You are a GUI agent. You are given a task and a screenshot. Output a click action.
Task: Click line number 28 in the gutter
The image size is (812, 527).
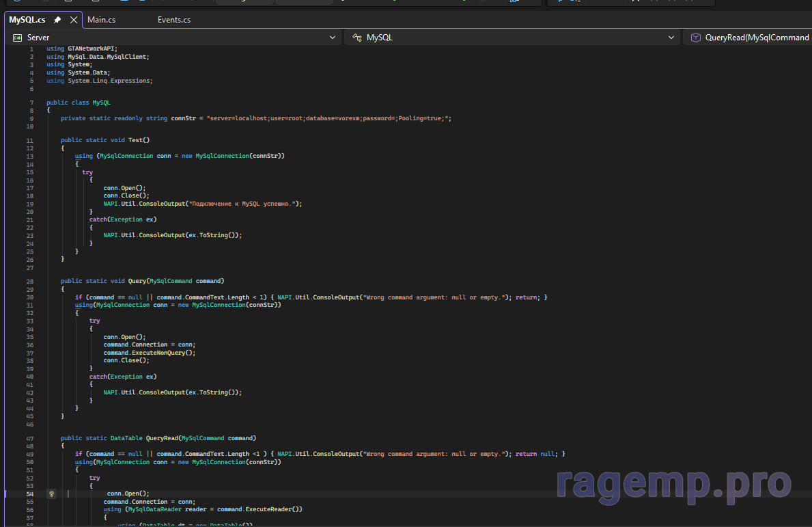point(29,282)
